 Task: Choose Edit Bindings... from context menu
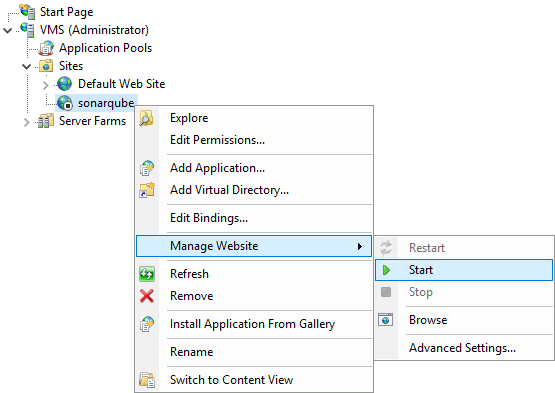coord(209,218)
